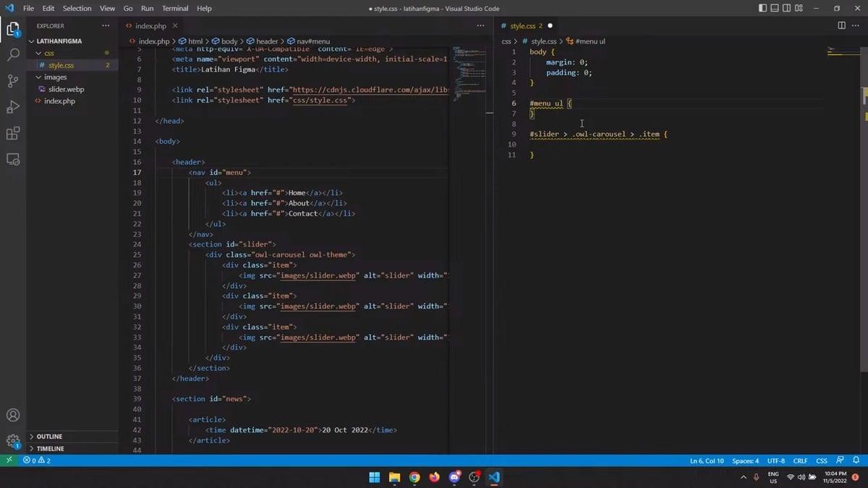Open the Remote Explorer icon
Image resolution: width=868 pixels, height=488 pixels.
coord(13,160)
